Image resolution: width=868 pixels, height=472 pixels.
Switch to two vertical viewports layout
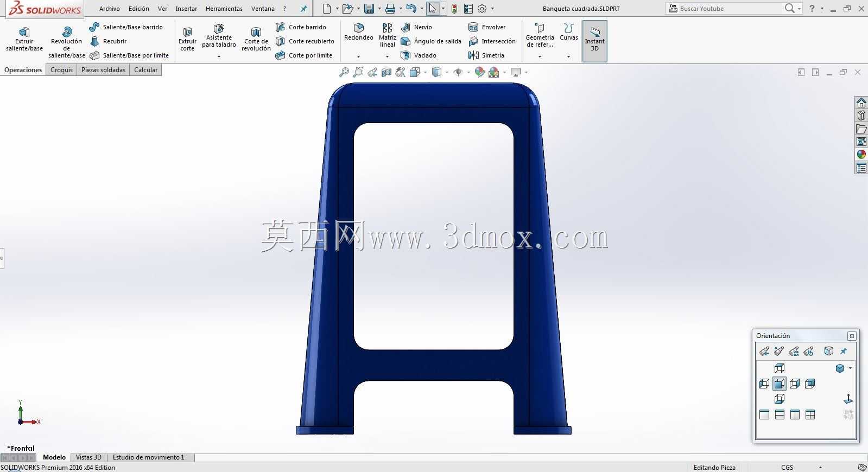tap(795, 414)
